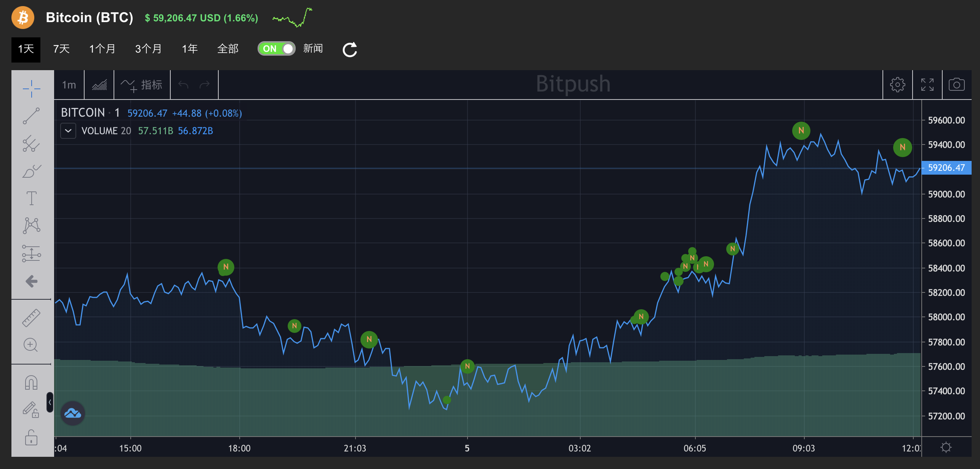Select the measure ruler tool
The height and width of the screenshot is (469, 980).
[31, 316]
